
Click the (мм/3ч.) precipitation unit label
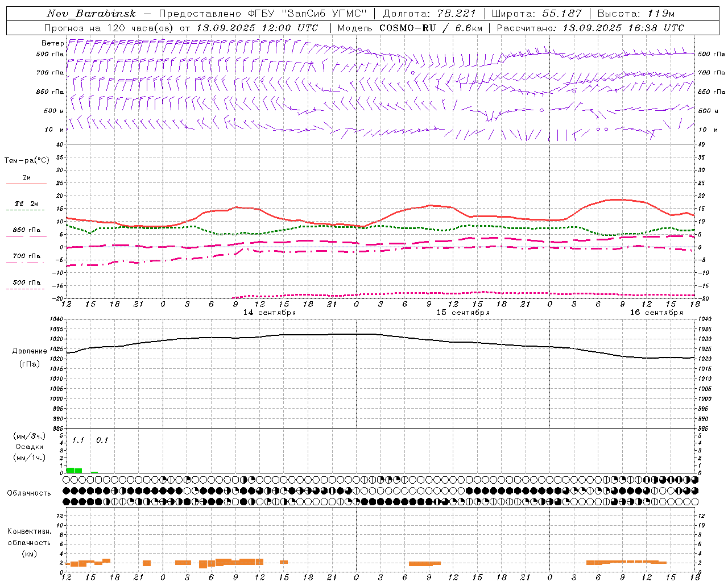(30, 436)
